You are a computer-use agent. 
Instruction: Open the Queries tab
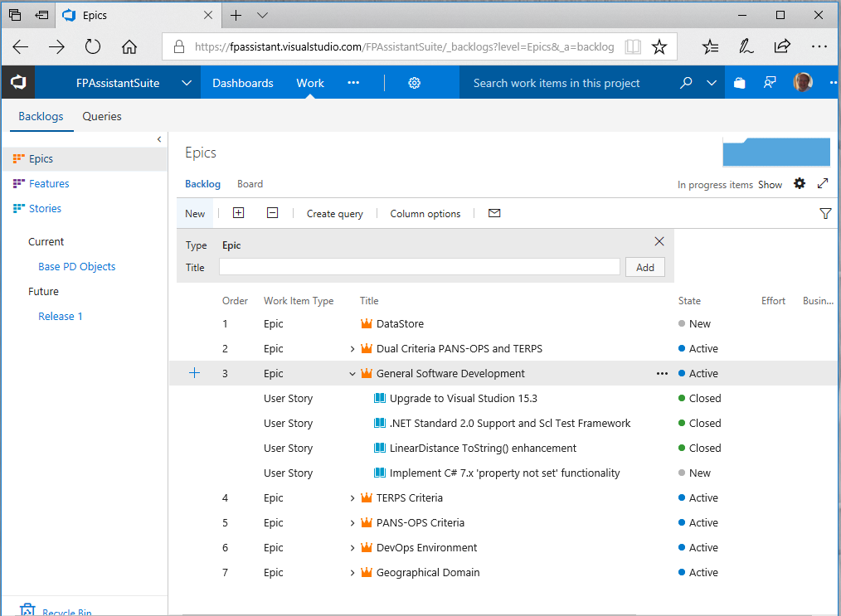[x=102, y=117]
